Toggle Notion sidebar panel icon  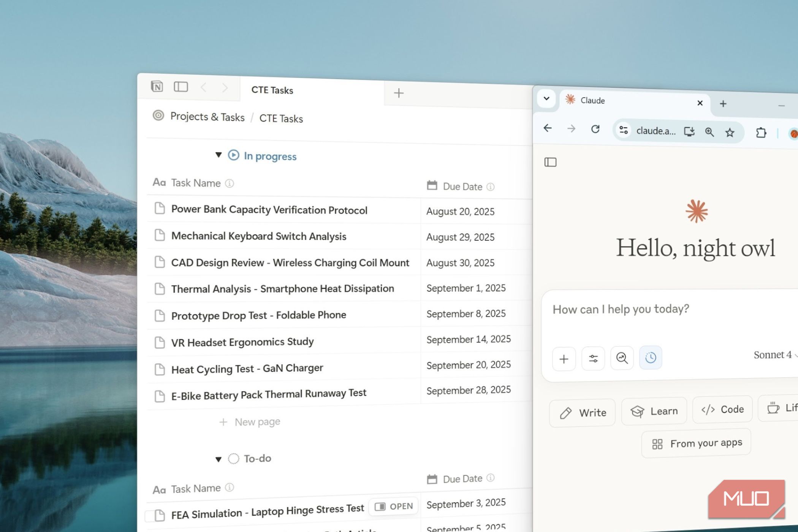coord(181,87)
